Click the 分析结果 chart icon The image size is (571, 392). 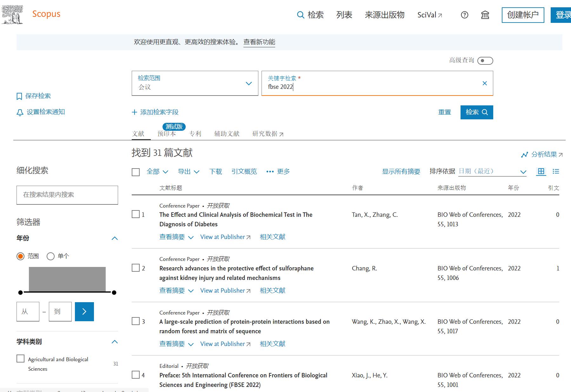tap(524, 155)
